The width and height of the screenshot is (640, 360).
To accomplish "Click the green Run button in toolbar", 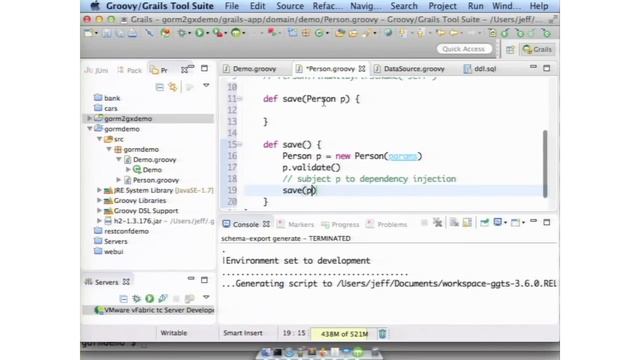I will click(199, 33).
